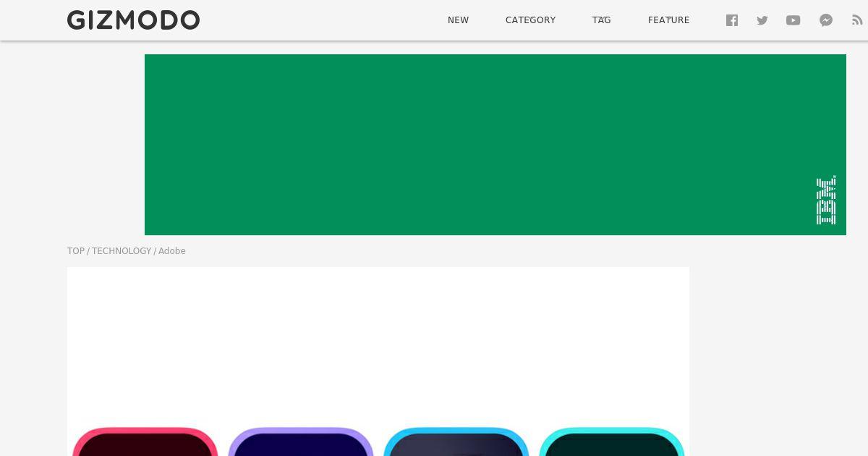
Task: Open the NEW menu item
Action: pyautogui.click(x=458, y=20)
